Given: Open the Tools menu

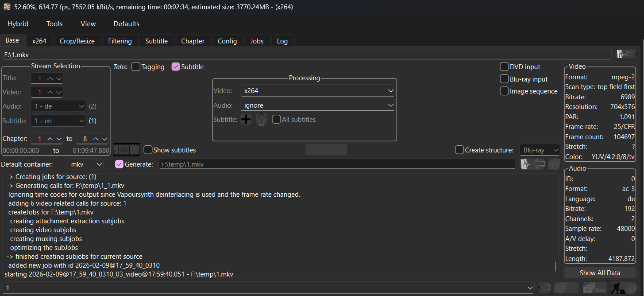Looking at the screenshot, I should point(54,24).
